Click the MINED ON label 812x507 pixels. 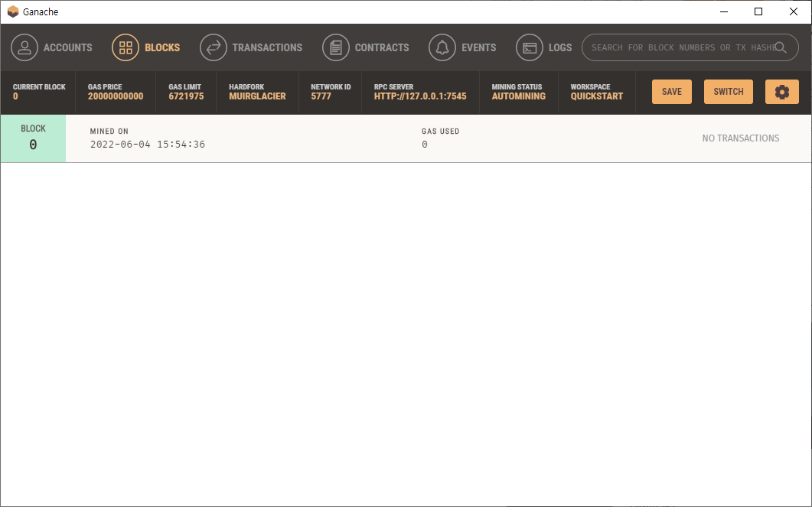click(109, 132)
